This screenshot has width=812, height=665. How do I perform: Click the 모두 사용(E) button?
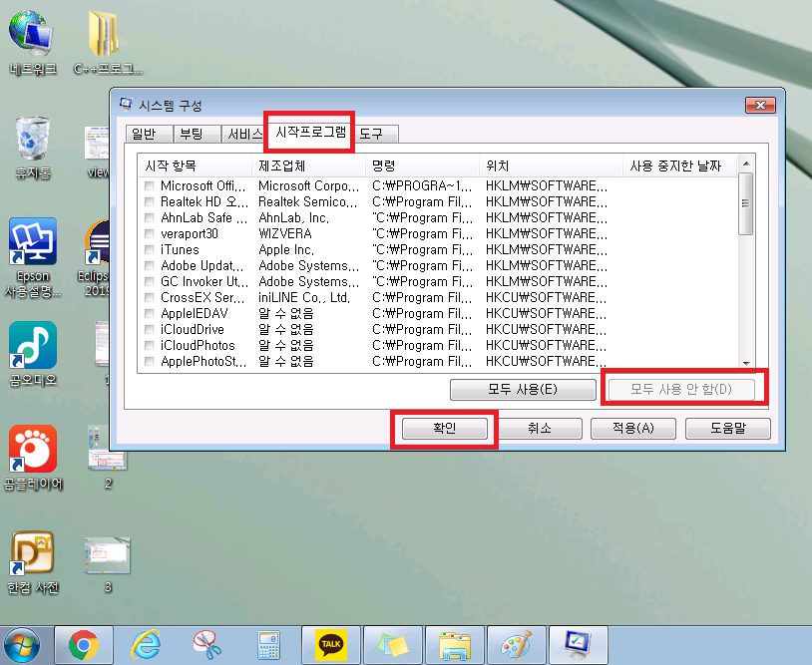coord(523,389)
